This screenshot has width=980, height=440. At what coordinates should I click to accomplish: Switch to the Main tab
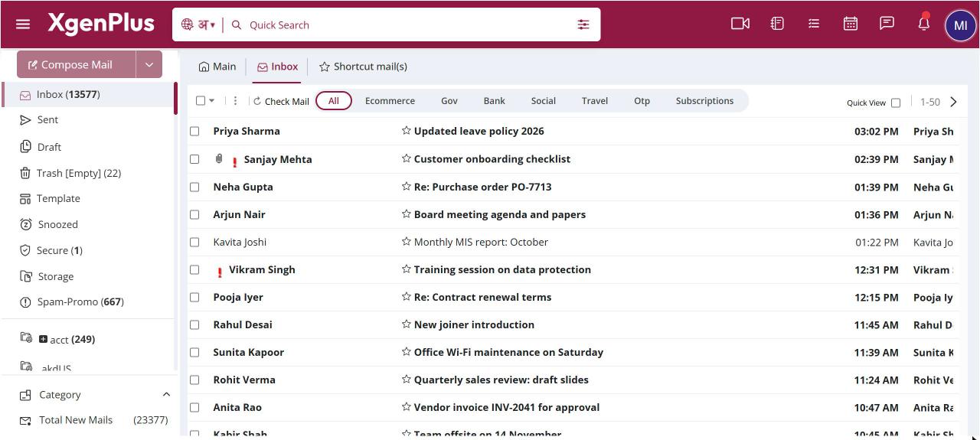point(217,67)
